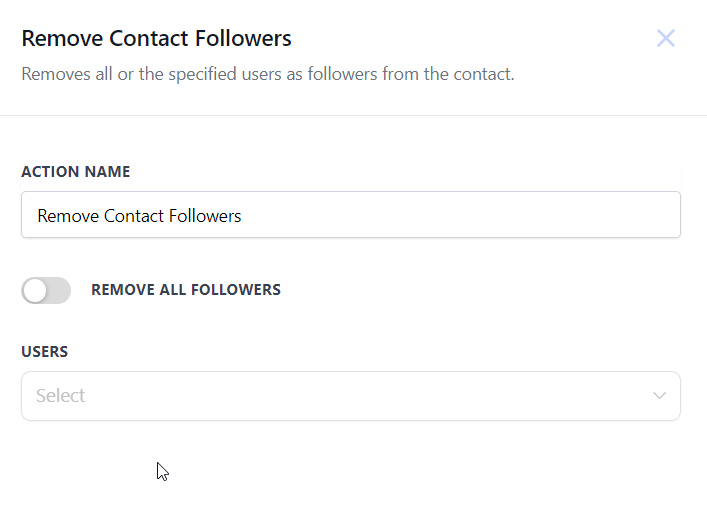This screenshot has height=508, width=707.
Task: Click the X icon in the header
Action: tap(666, 39)
